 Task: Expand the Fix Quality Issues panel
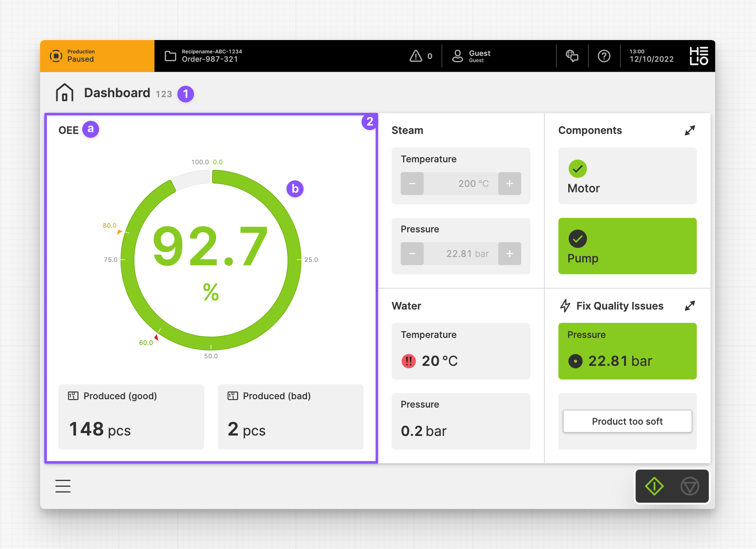(x=690, y=306)
